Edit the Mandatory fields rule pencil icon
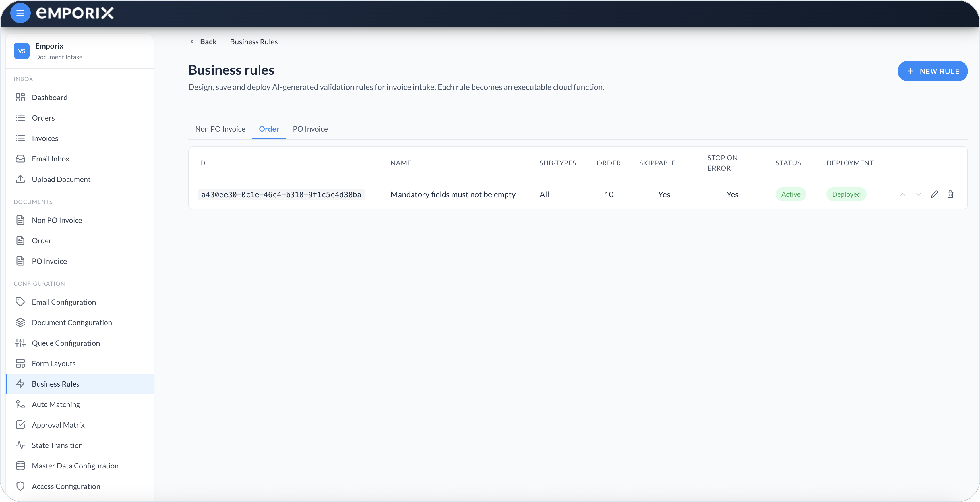Screen dimensions: 980x502 point(934,194)
